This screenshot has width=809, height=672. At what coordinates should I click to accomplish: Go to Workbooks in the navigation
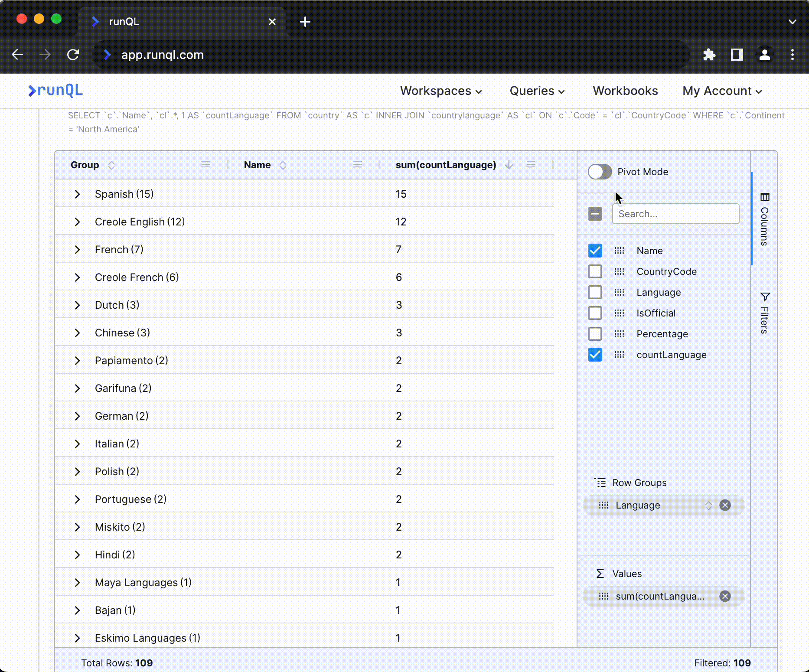point(625,91)
